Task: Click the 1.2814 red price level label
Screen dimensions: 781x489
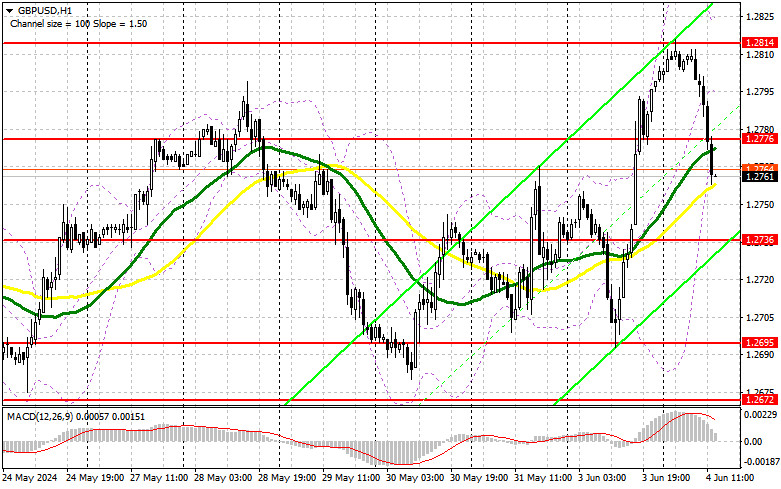Action: point(760,43)
